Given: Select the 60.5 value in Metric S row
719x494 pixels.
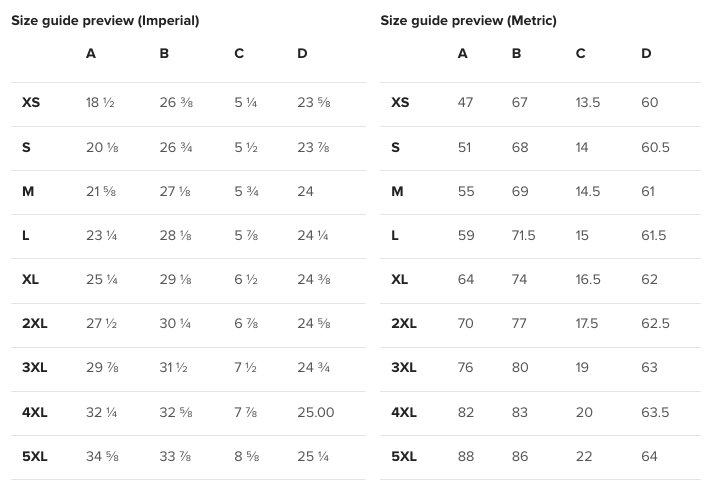Looking at the screenshot, I should coord(655,148).
